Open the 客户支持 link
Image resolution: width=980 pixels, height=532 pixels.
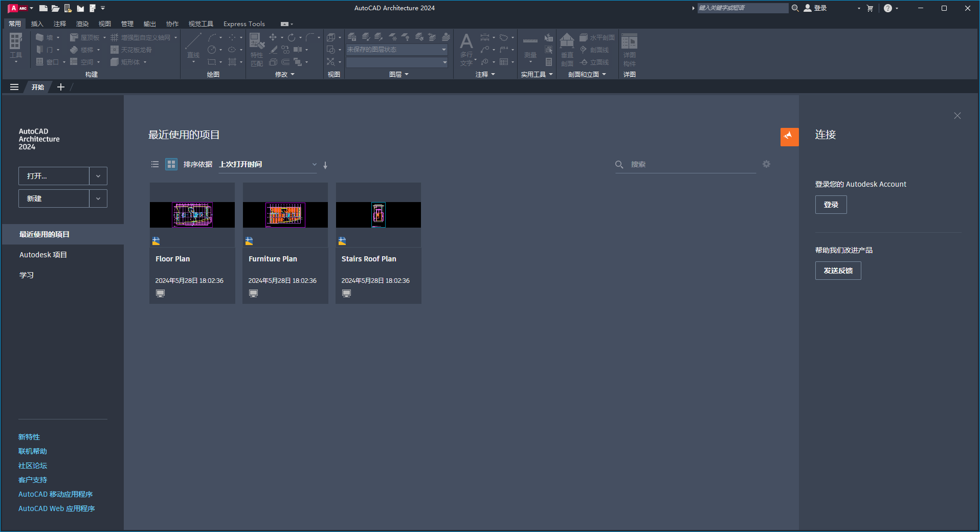tap(32, 479)
